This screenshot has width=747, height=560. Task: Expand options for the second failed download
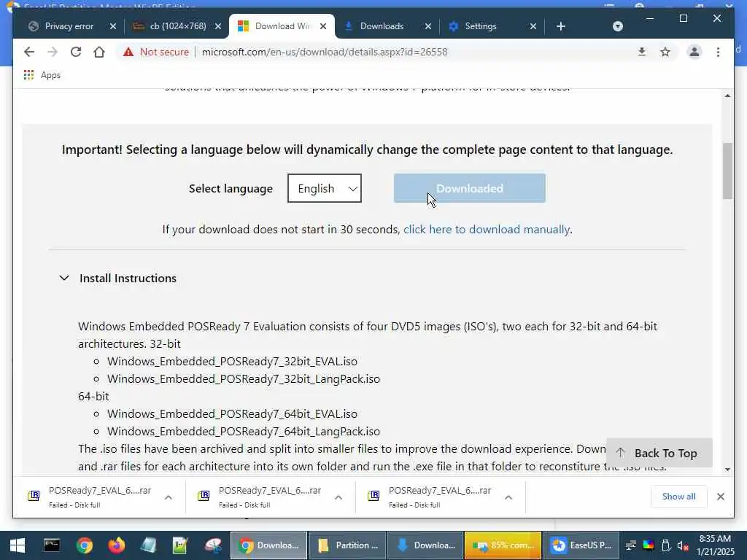pyautogui.click(x=338, y=497)
